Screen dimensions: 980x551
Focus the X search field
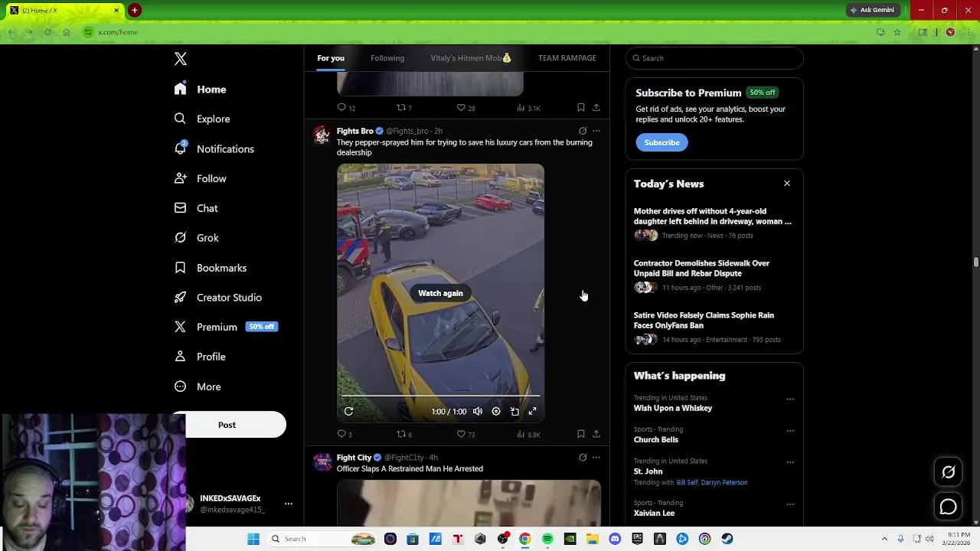click(x=714, y=58)
